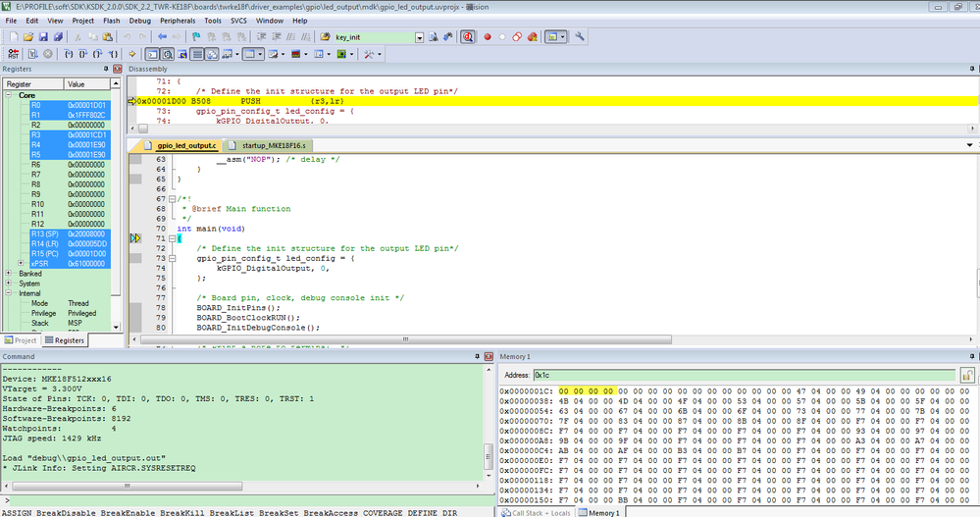Kill all breakpoints icon
The width and height of the screenshot is (980, 517).
click(532, 37)
